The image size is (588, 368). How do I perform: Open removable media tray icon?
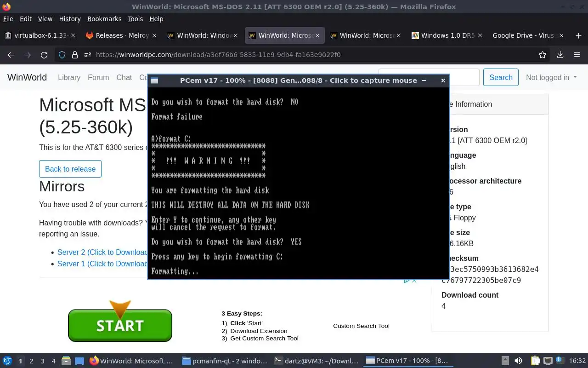coord(505,361)
